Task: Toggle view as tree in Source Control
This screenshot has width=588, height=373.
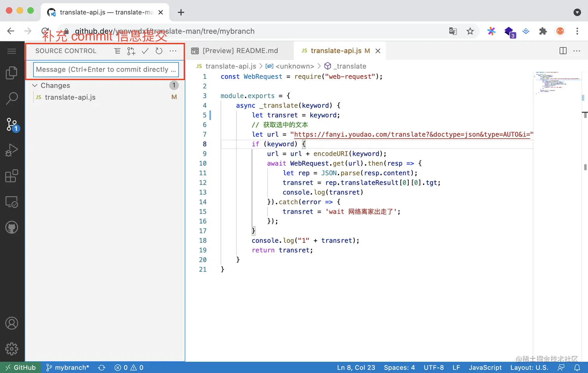Action: (x=117, y=51)
